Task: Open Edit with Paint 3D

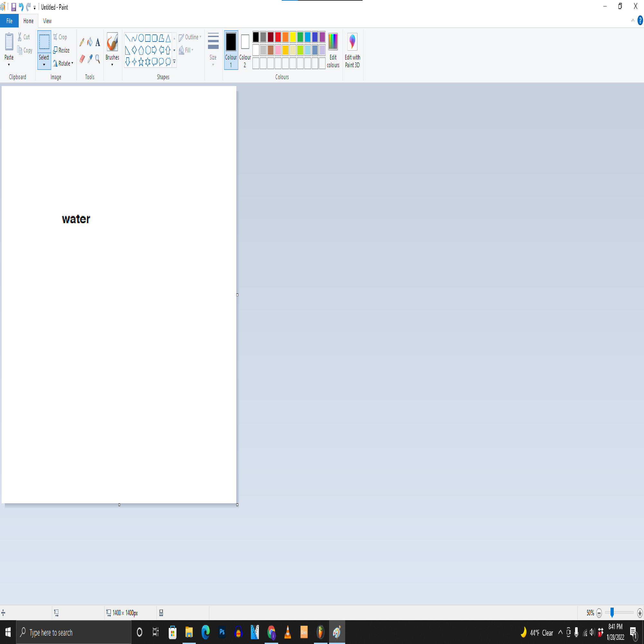Action: click(x=352, y=50)
